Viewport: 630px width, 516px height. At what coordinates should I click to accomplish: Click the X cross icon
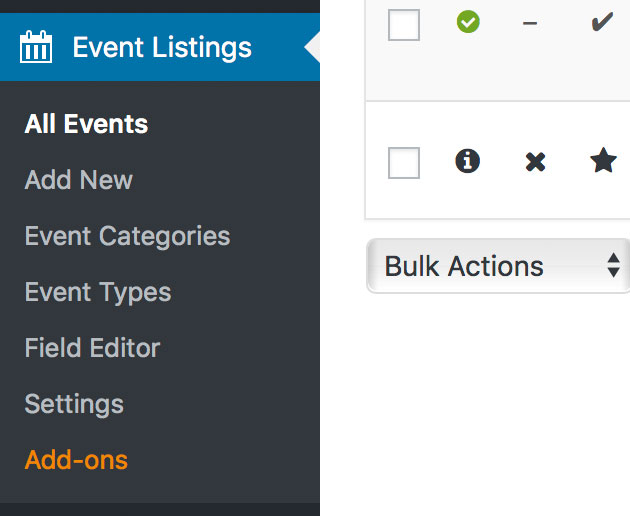(x=535, y=162)
